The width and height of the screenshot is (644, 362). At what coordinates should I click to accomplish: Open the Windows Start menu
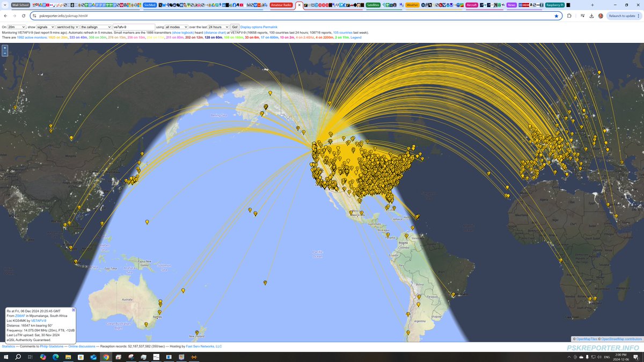click(6, 357)
